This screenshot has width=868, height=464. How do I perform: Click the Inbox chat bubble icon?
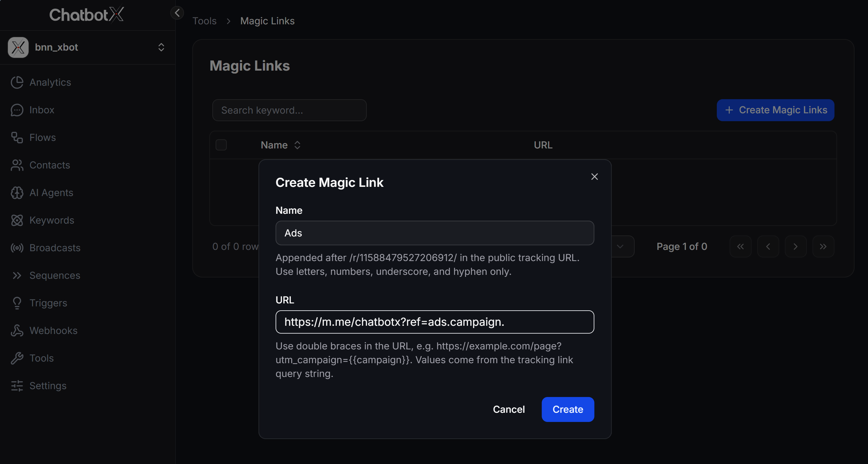[17, 110]
